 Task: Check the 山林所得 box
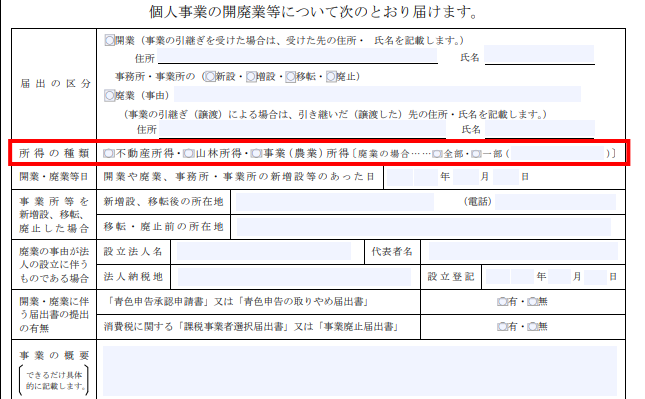click(x=189, y=153)
